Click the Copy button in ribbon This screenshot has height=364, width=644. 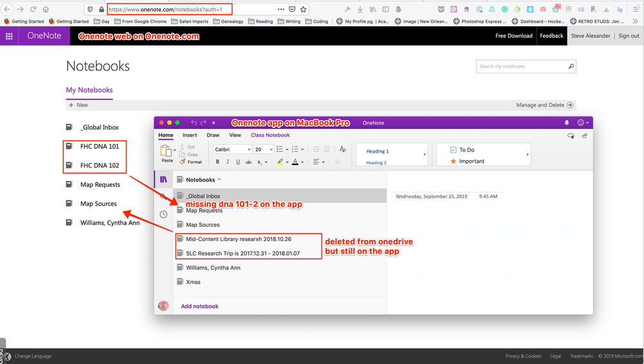click(189, 155)
